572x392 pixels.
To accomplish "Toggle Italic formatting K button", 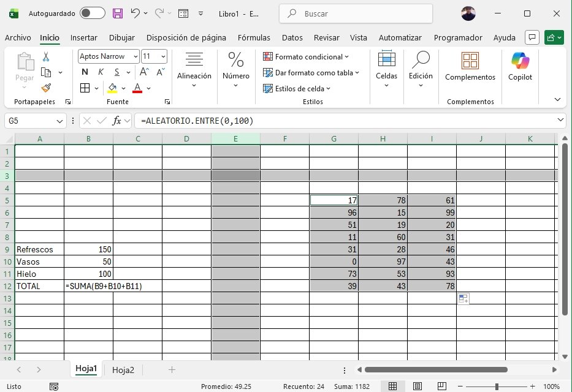I will point(99,72).
